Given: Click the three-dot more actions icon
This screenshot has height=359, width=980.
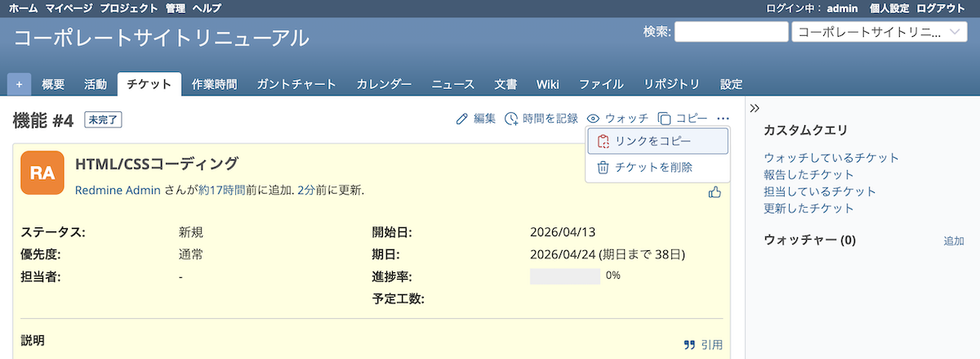Looking at the screenshot, I should pyautogui.click(x=723, y=119).
